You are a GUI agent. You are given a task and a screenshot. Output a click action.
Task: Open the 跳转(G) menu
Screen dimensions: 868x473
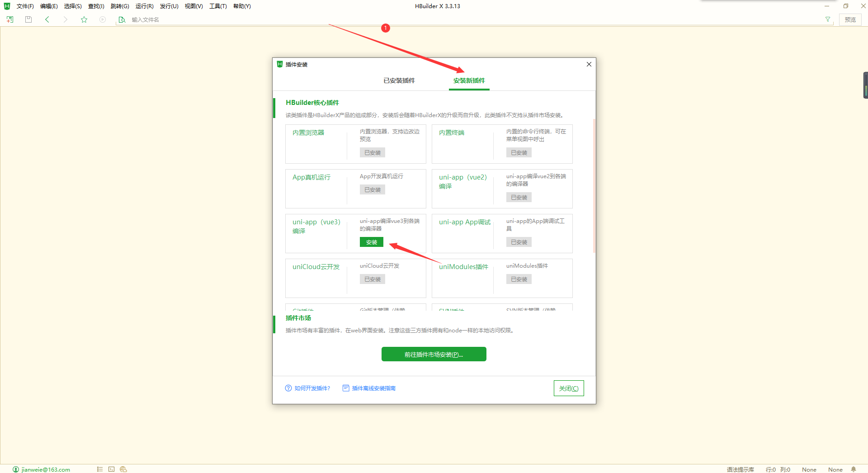click(120, 6)
